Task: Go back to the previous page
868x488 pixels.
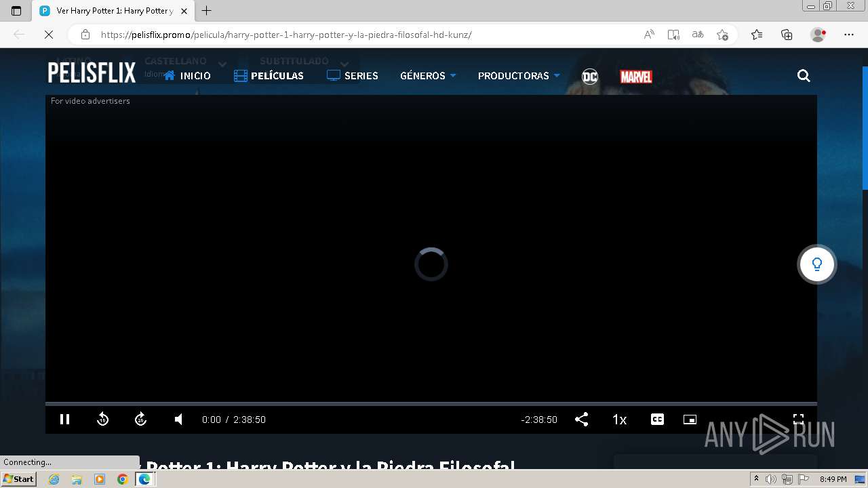Action: [x=19, y=35]
